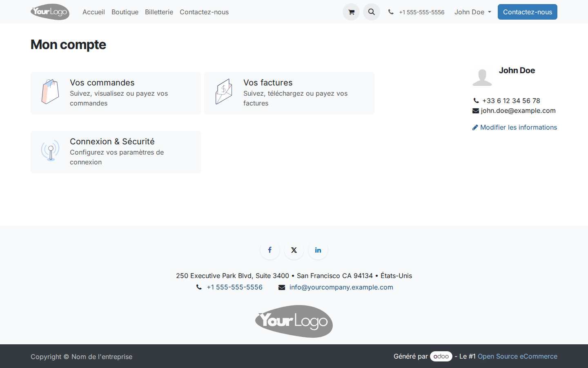Click envelope icon beside footer email
Viewport: 588px width, 368px height.
click(x=282, y=287)
